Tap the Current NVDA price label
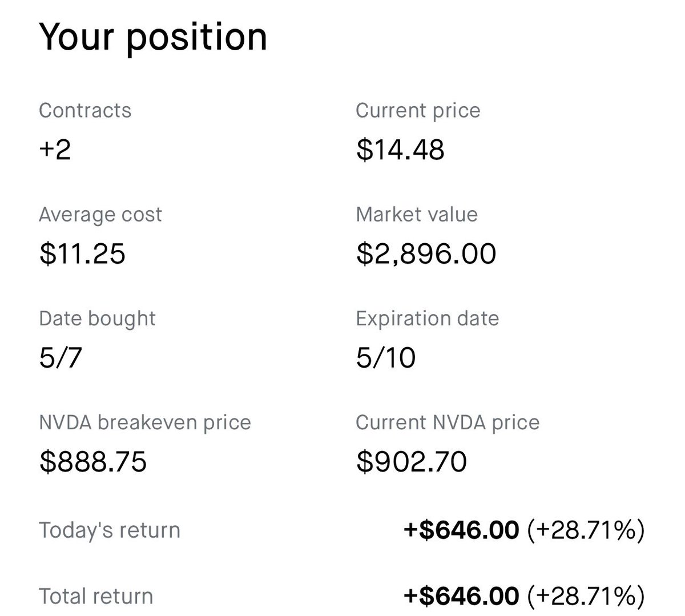 click(x=448, y=422)
